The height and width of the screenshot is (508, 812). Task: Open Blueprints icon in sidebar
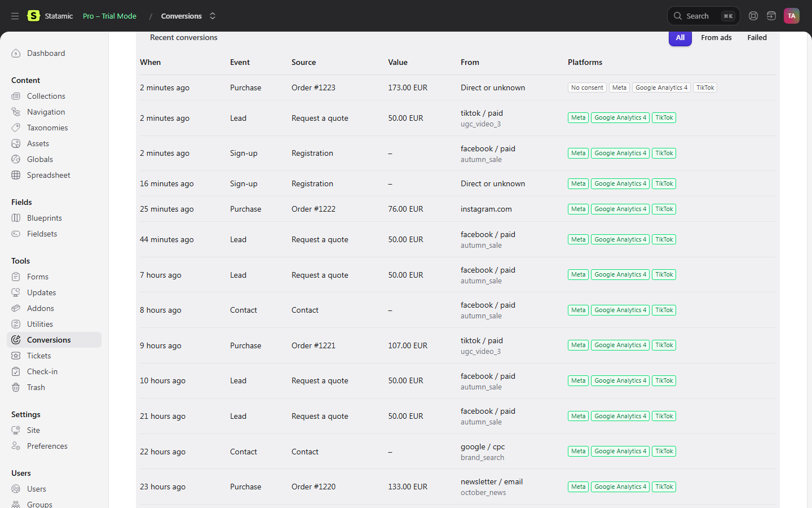pyautogui.click(x=16, y=218)
